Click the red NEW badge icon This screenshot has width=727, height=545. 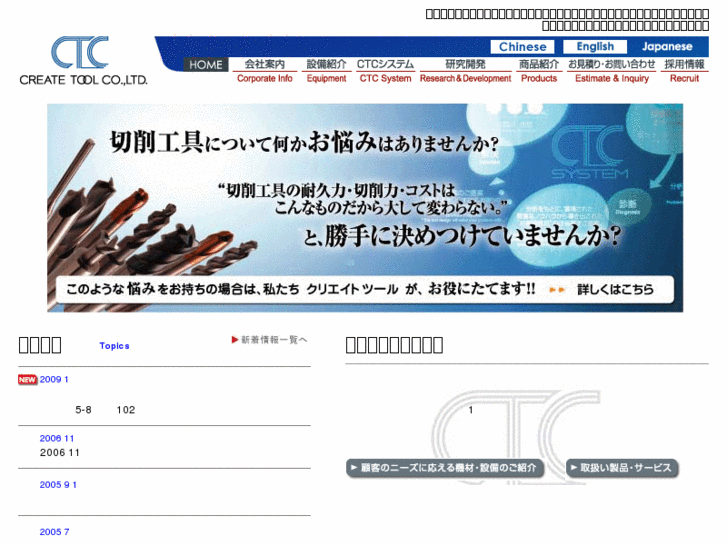click(27, 379)
